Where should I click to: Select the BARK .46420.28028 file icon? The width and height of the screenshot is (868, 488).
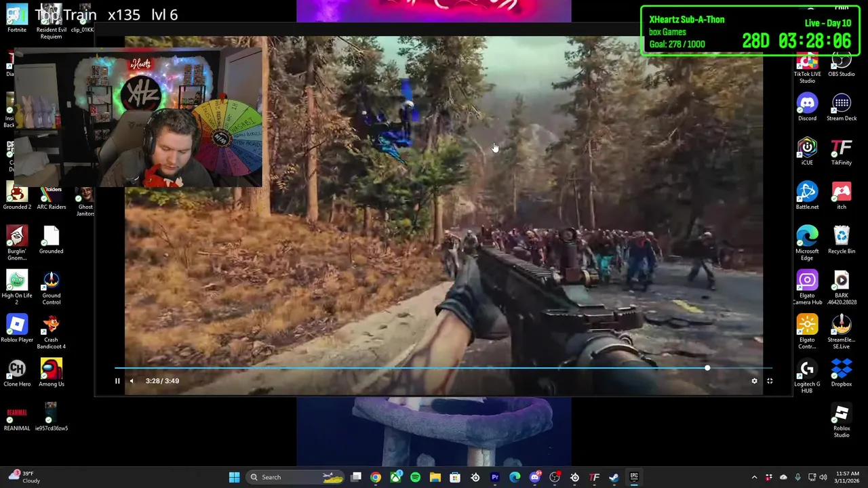(842, 288)
